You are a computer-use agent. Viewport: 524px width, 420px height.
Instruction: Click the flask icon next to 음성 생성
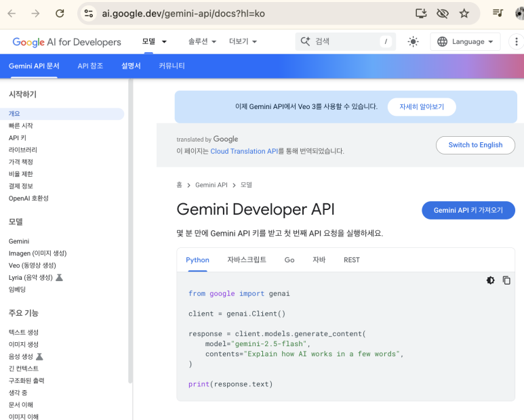click(x=39, y=356)
